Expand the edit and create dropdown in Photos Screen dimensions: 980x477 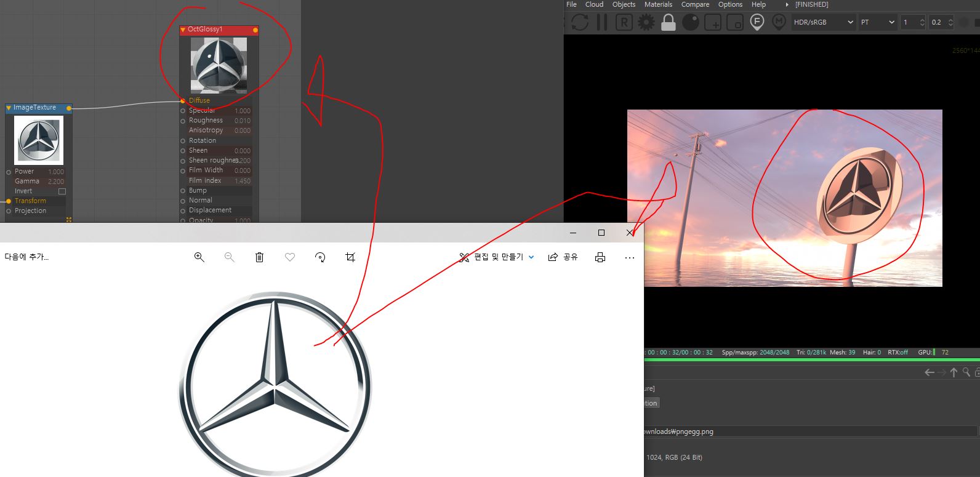[531, 257]
